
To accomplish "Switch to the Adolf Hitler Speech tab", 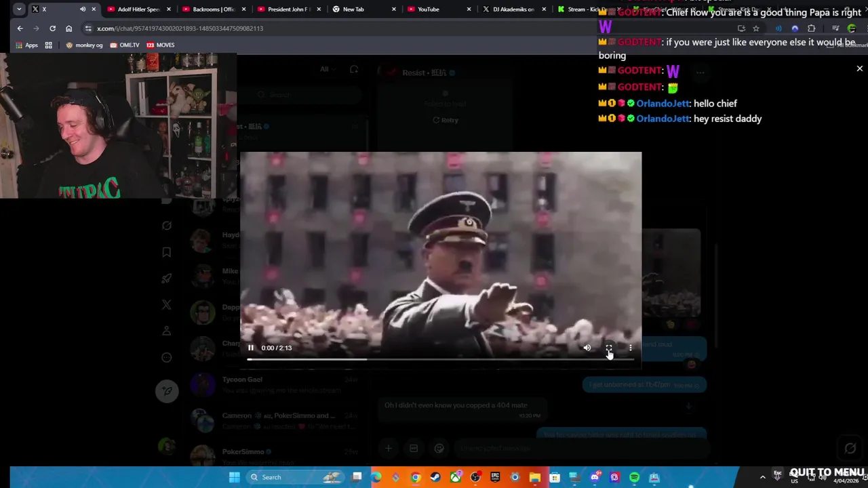I will [138, 9].
